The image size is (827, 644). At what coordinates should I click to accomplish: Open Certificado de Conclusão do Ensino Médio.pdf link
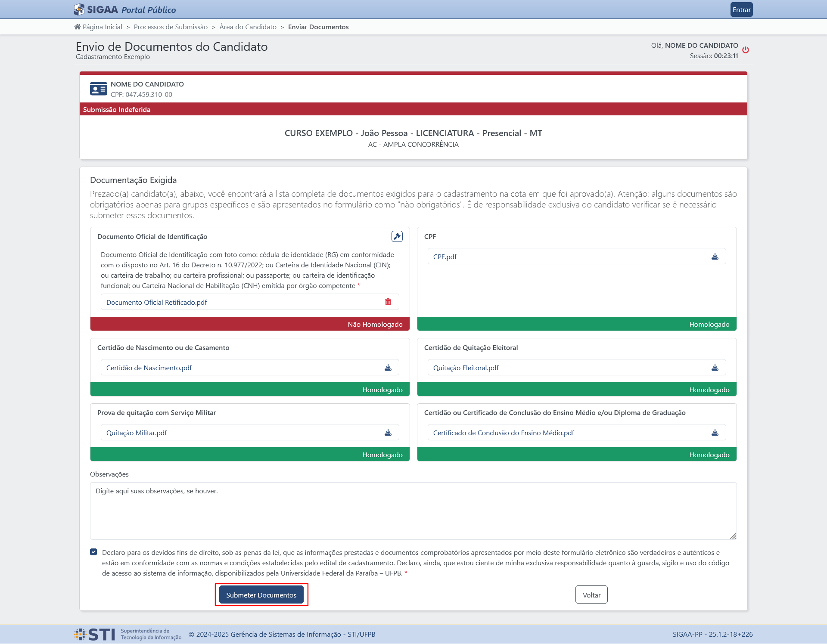tap(504, 433)
